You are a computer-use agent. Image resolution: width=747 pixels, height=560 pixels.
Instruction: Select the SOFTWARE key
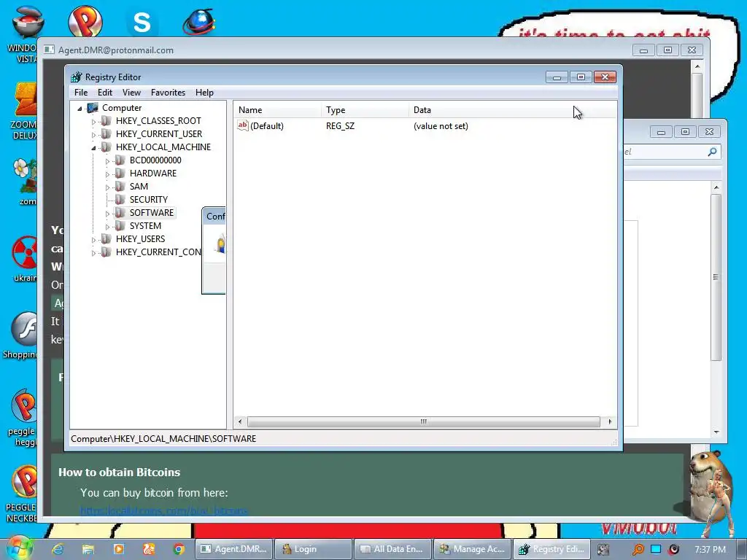click(152, 212)
